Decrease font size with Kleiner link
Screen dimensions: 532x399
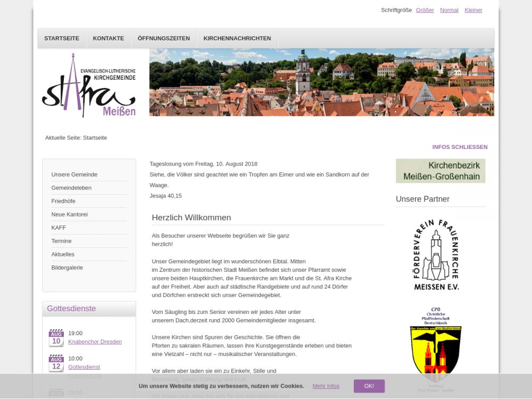click(473, 10)
